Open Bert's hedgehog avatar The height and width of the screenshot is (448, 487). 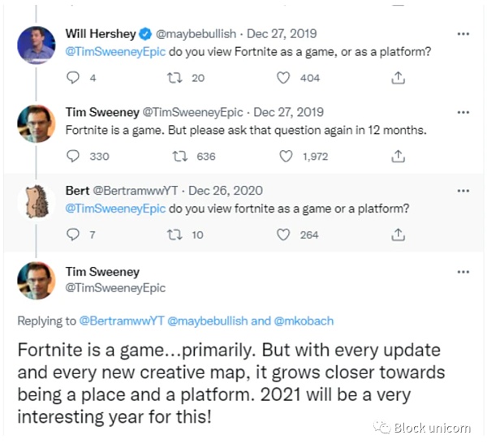(36, 200)
